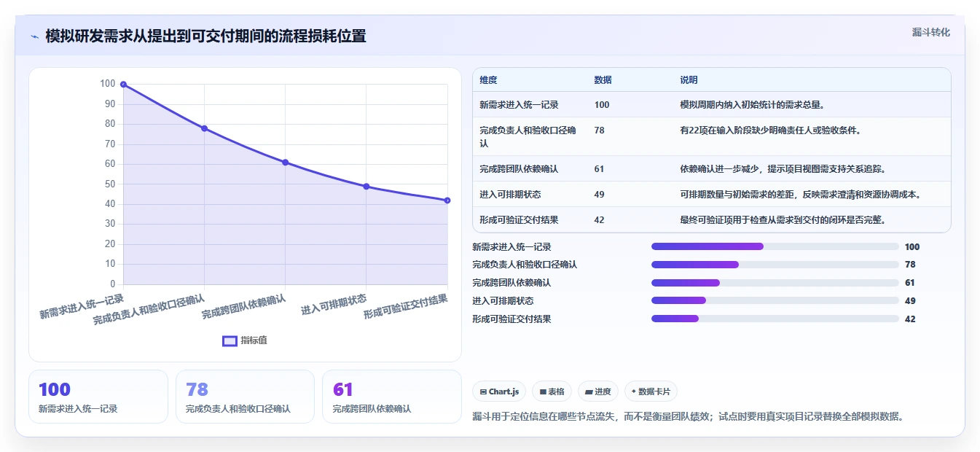
Task: Click the 进入可排期状态 label in progress list
Action: (503, 300)
